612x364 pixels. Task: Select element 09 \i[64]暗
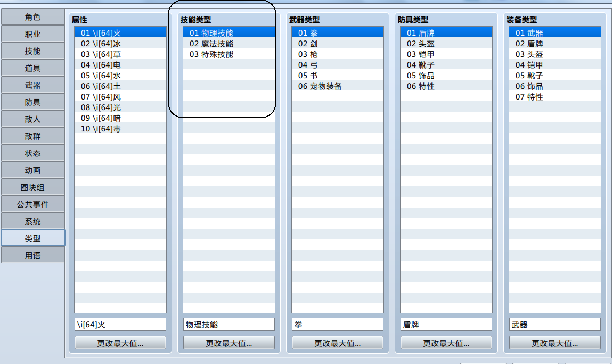click(120, 118)
